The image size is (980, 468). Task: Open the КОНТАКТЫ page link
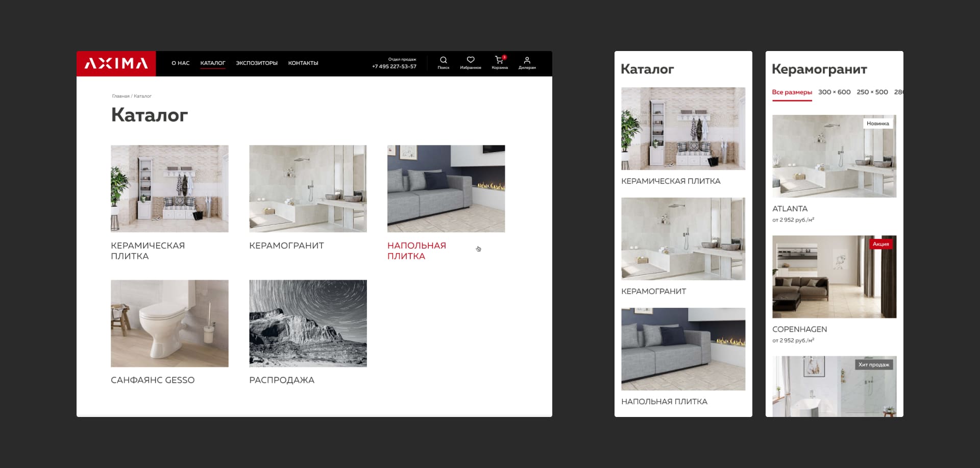[x=303, y=63]
